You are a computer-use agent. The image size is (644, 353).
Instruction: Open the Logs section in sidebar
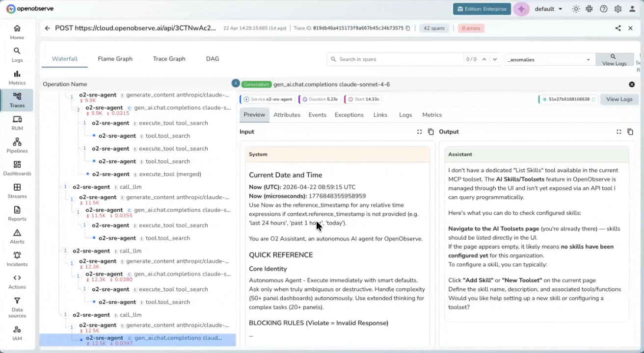[x=17, y=55]
